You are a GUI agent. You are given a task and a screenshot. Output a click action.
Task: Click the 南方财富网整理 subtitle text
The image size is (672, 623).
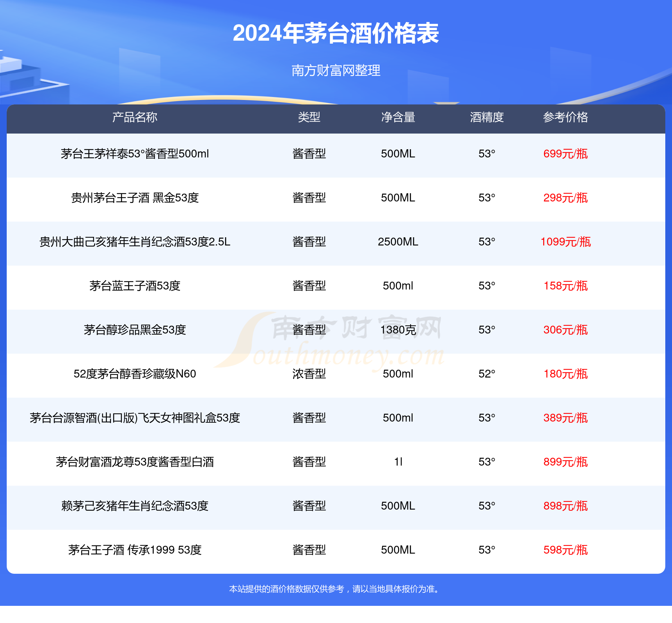pyautogui.click(x=336, y=71)
